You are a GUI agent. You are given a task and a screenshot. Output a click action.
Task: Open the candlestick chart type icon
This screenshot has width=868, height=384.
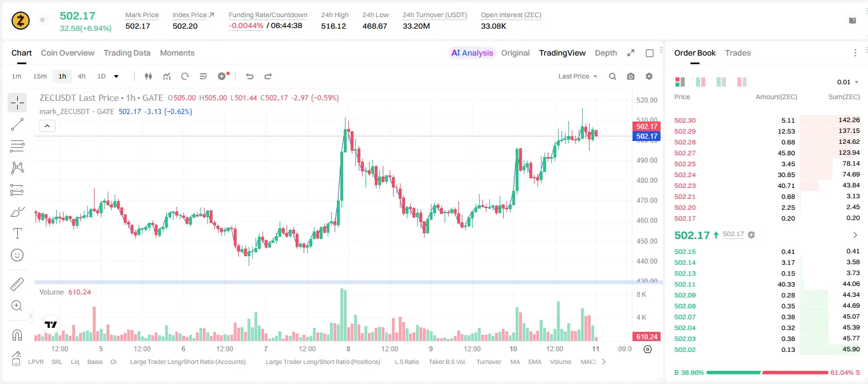click(148, 76)
